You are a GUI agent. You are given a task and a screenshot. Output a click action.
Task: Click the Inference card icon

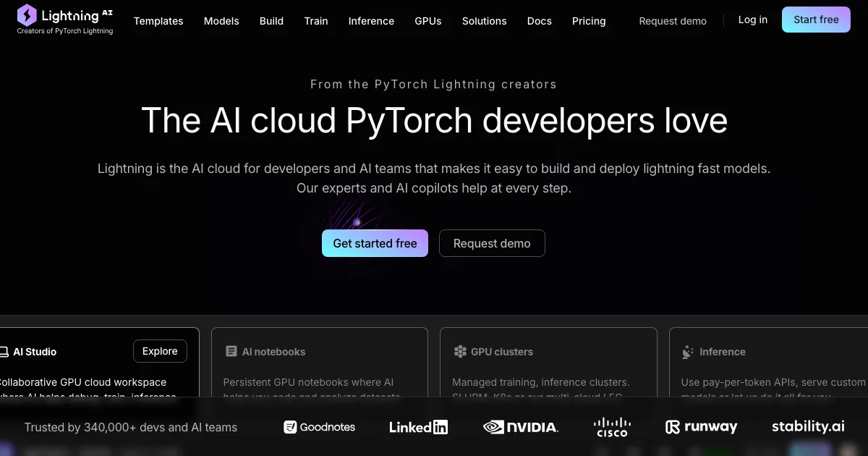(x=688, y=352)
